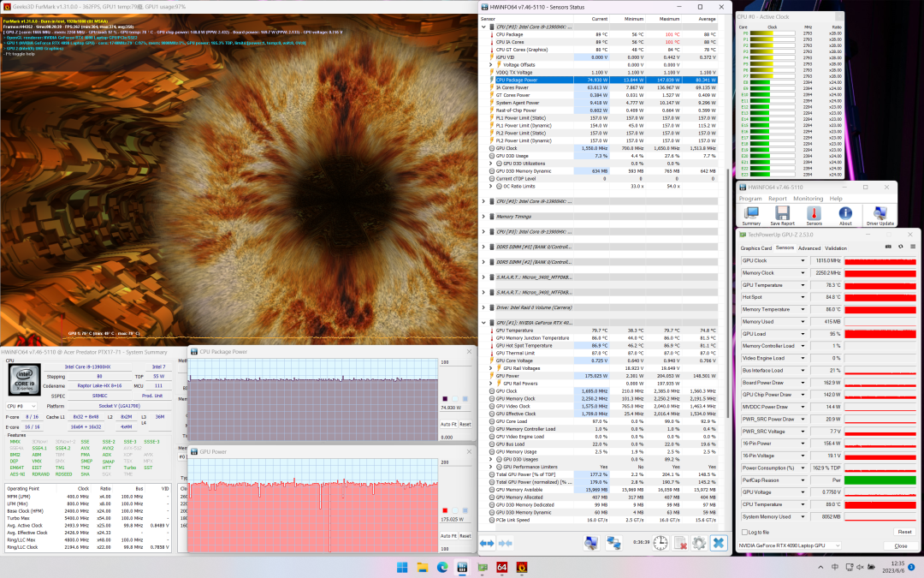The image size is (924, 578).
Task: Collapse the GPU [#1] NVIDIA GeForce RTX group
Action: [x=483, y=323]
